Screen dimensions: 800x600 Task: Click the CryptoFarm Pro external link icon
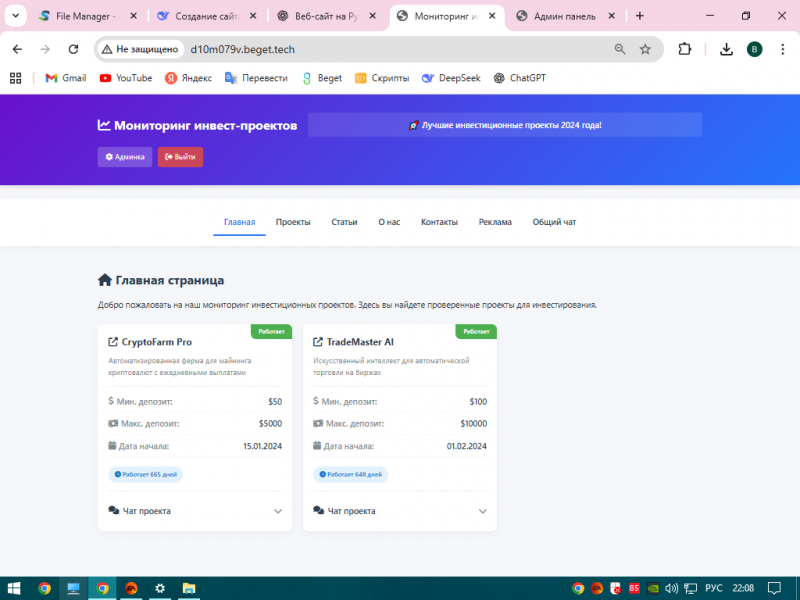pos(113,342)
